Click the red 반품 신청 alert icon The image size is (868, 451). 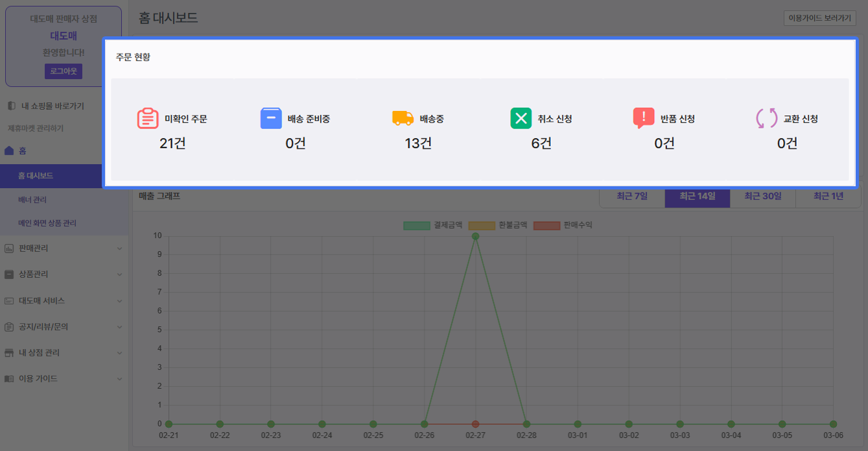(x=643, y=118)
